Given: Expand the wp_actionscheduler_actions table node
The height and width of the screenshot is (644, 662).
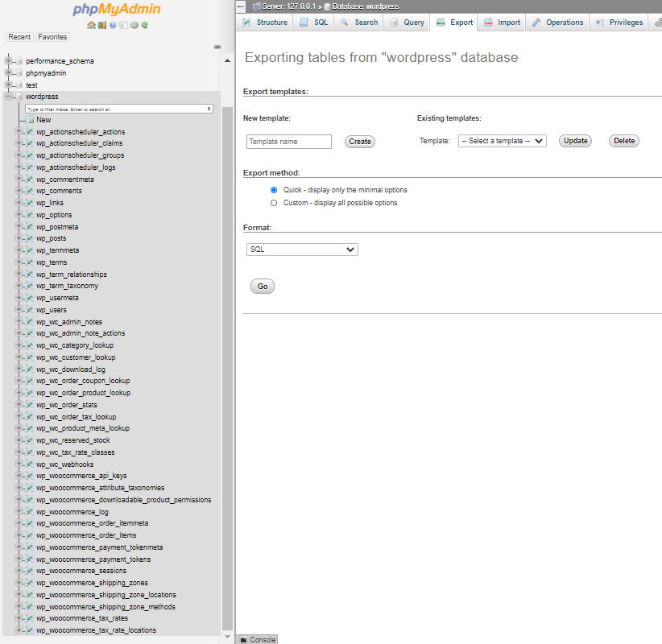Looking at the screenshot, I should tap(19, 132).
